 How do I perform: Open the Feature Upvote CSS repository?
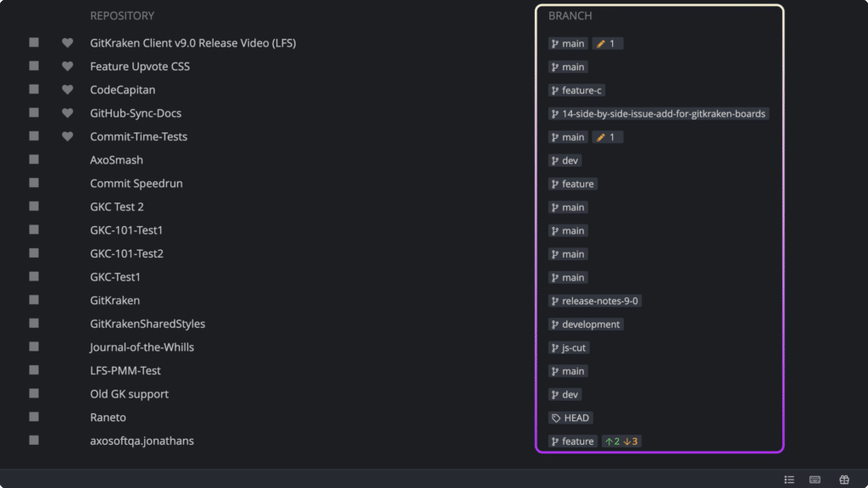point(140,66)
